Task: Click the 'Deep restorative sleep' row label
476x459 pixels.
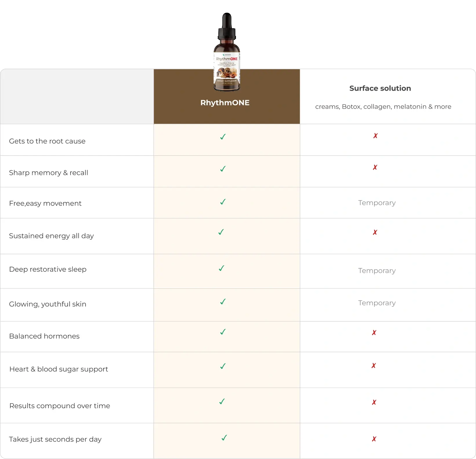Action: (x=48, y=269)
